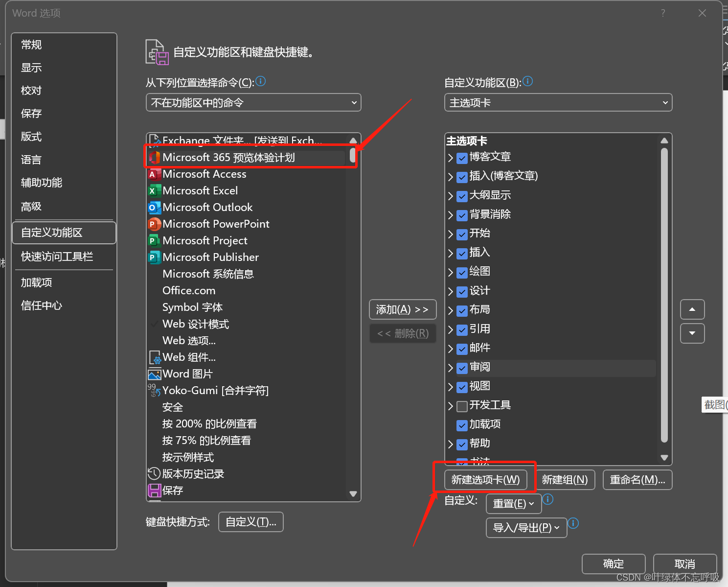Expand the 审阅 tree node
The image size is (728, 587).
451,368
